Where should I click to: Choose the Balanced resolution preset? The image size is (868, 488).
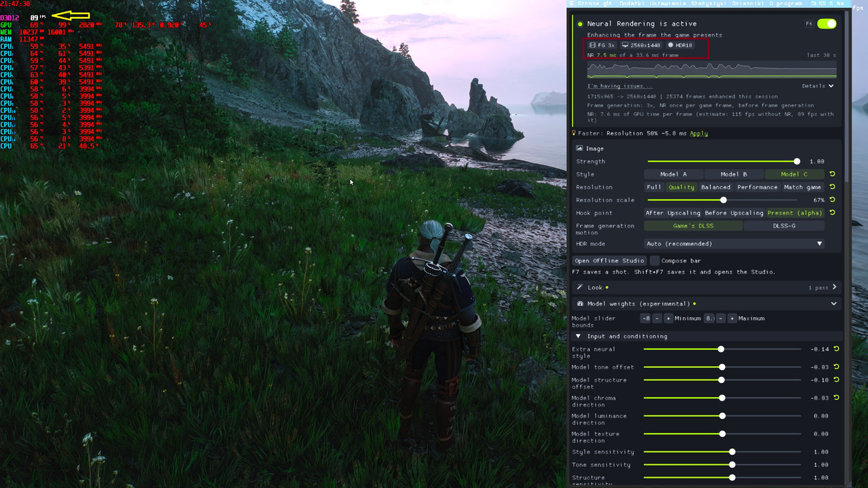pyautogui.click(x=715, y=187)
